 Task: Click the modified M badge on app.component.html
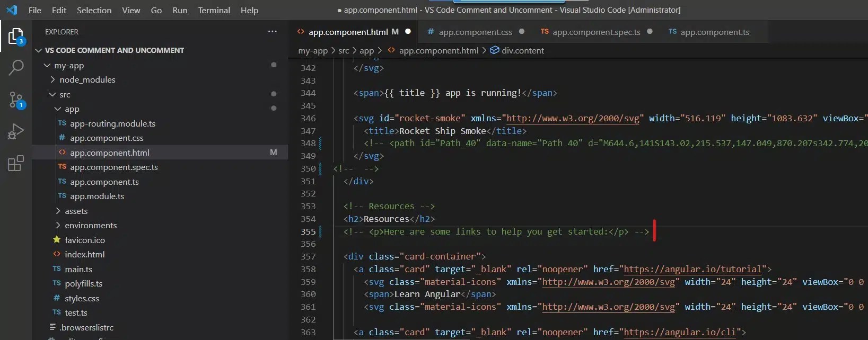pos(274,153)
